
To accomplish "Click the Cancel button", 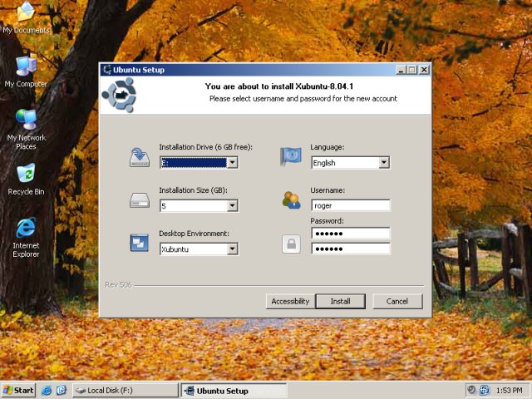I will (397, 301).
